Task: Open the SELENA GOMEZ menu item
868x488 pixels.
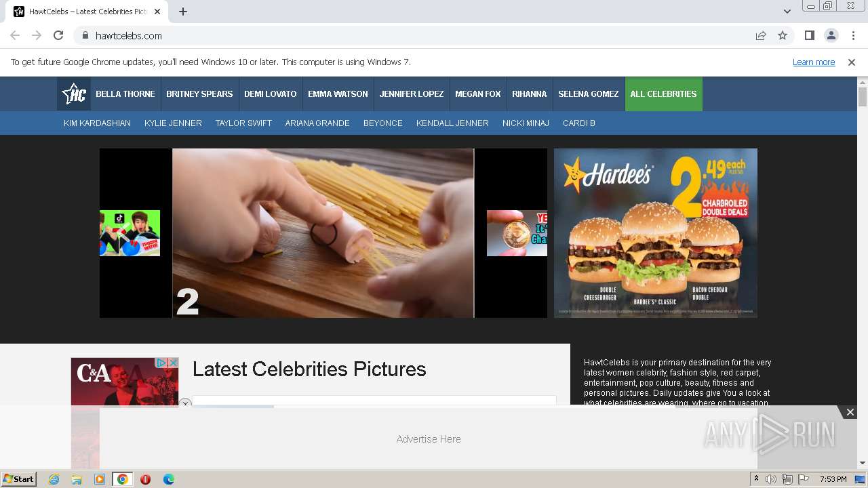Action: coord(589,94)
